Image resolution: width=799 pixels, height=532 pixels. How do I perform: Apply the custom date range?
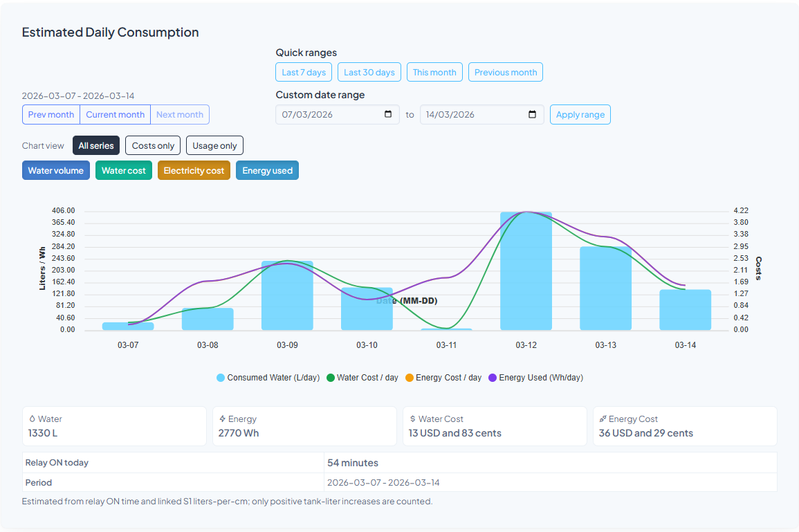tap(580, 114)
